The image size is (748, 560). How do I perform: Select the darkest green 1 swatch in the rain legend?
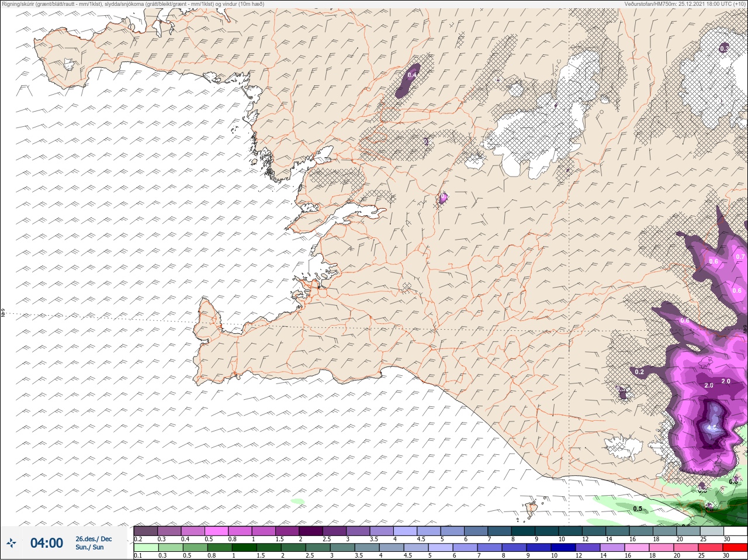(x=244, y=548)
